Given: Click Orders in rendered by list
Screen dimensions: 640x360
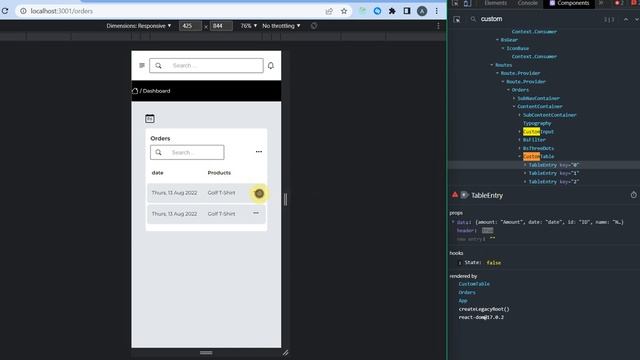Looking at the screenshot, I should coord(467,292).
